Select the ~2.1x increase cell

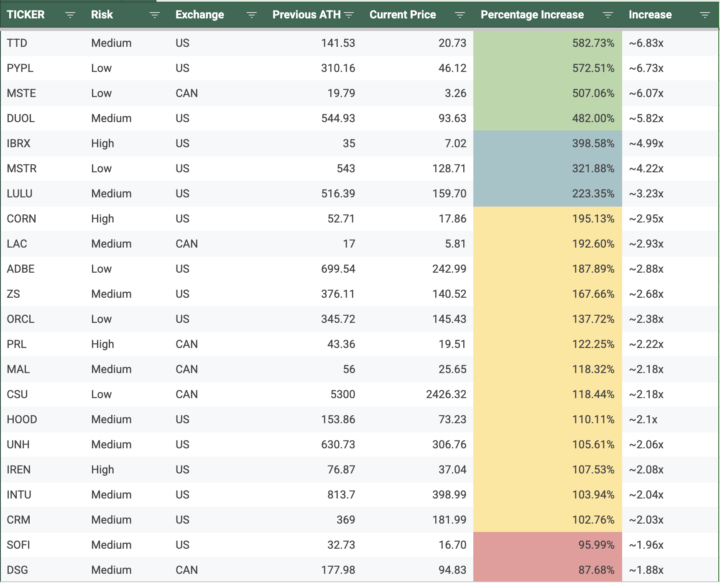pyautogui.click(x=671, y=420)
